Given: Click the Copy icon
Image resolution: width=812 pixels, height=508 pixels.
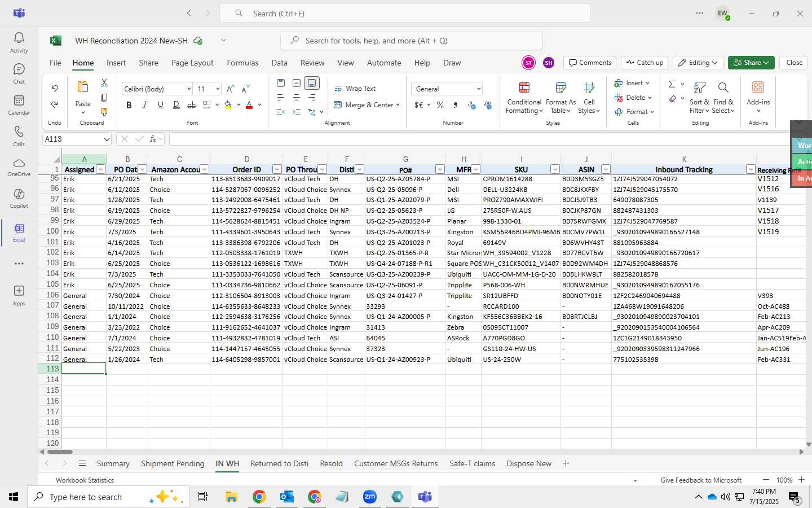Looking at the screenshot, I should point(104,98).
